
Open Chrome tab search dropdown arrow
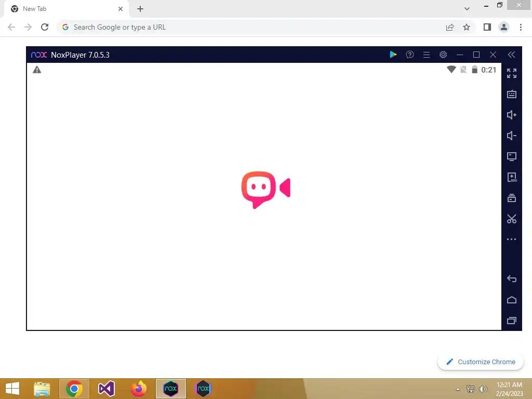pos(467,9)
